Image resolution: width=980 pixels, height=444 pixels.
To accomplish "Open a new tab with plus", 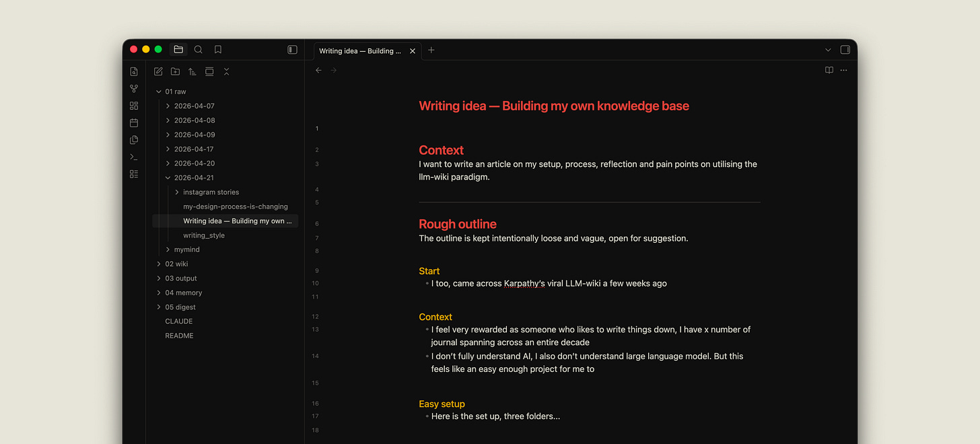I will click(431, 50).
